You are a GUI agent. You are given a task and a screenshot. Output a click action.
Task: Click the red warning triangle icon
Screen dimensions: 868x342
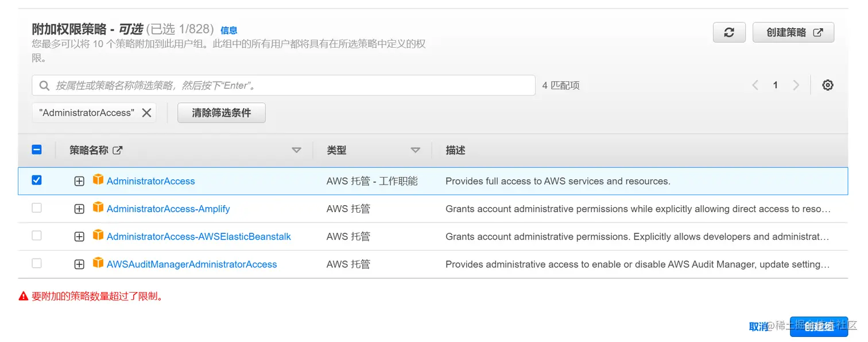coord(24,297)
